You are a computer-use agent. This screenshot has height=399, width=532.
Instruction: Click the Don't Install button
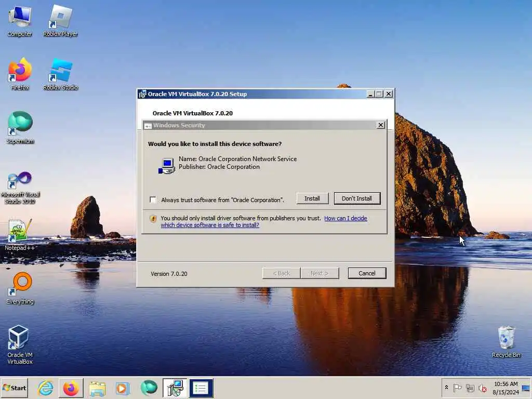[x=357, y=198]
